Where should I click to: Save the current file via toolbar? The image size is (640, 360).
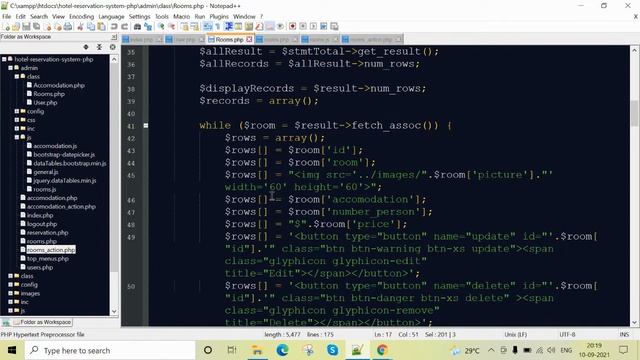(x=26, y=27)
